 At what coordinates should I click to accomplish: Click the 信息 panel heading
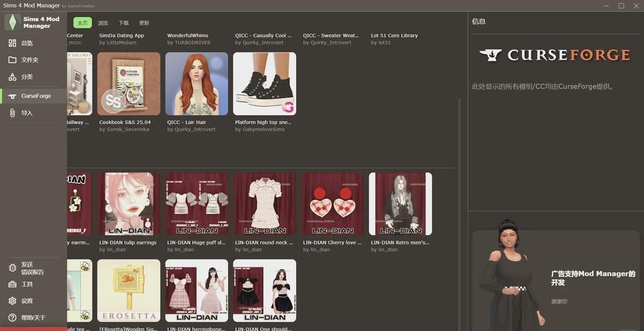click(x=479, y=21)
